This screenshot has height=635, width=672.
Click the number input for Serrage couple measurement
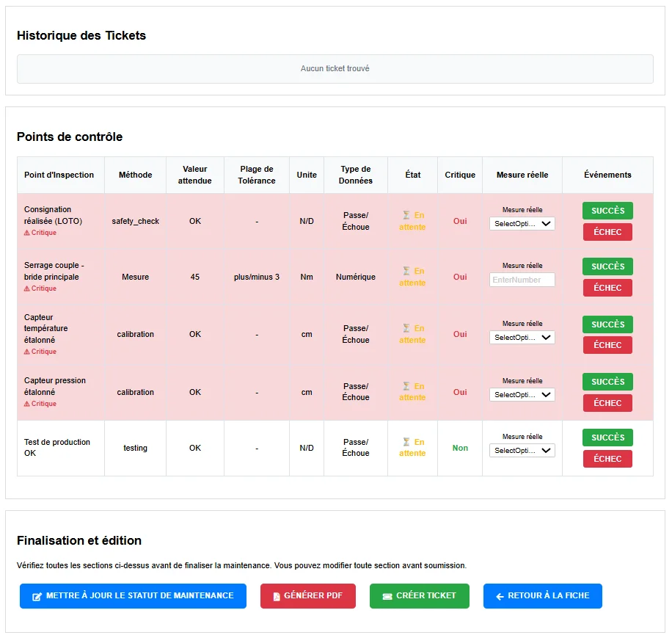coord(522,280)
